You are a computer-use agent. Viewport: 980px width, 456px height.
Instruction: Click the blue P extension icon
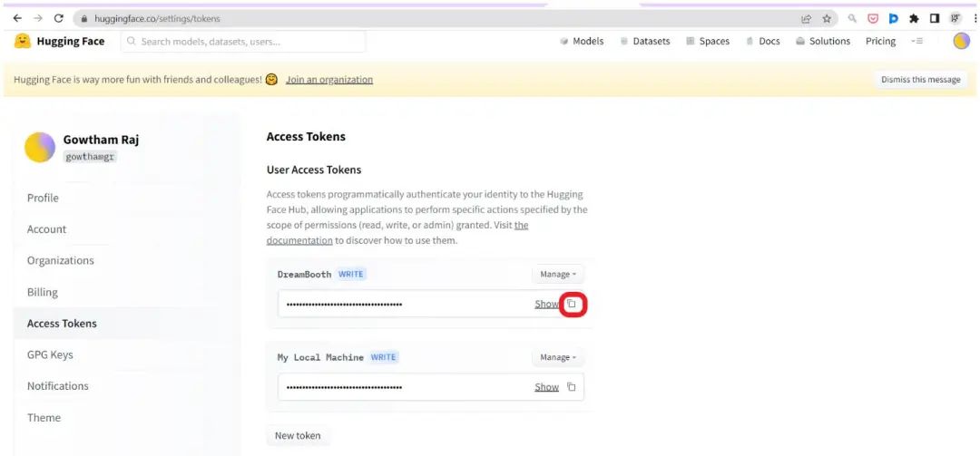[x=893, y=19]
